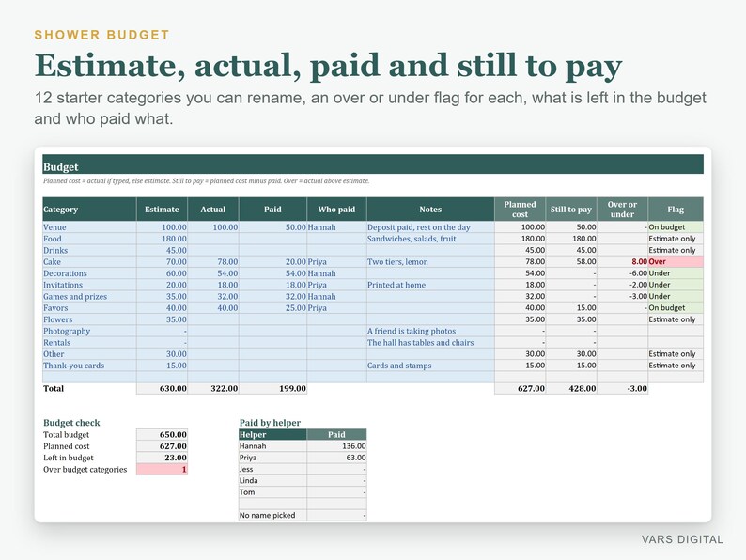Click the Rentals category cell
The width and height of the screenshot is (746, 560).
[89, 343]
